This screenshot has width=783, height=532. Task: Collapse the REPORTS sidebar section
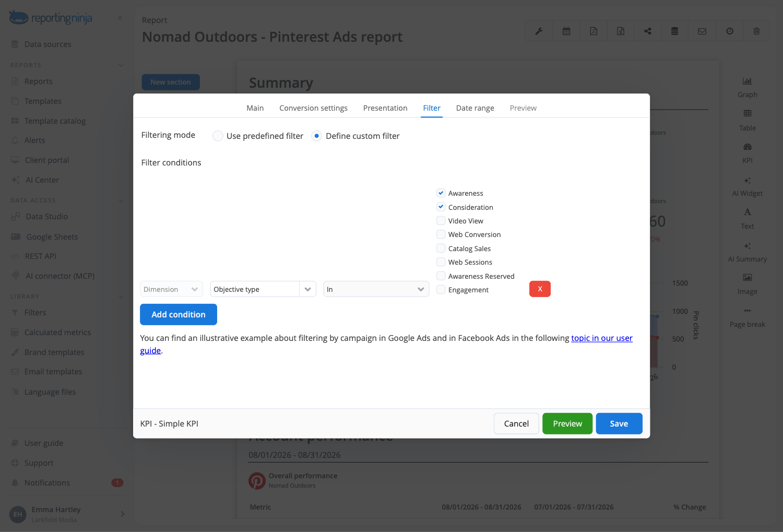pos(121,65)
